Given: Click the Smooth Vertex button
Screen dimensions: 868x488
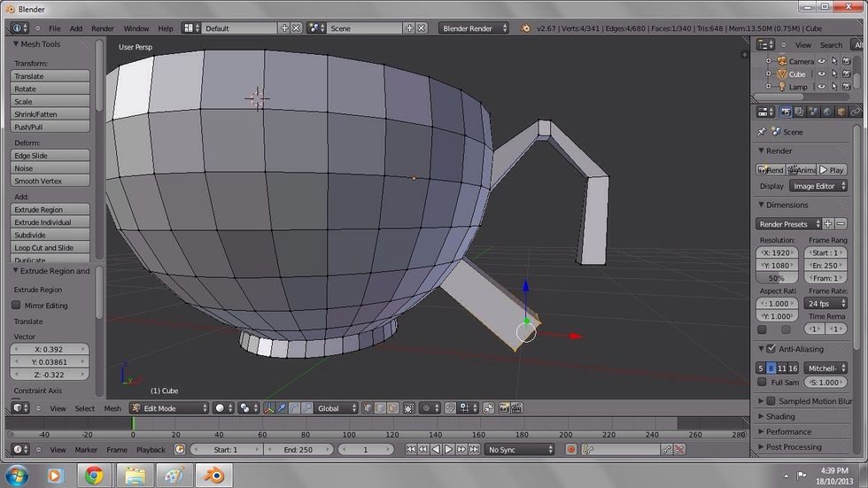Looking at the screenshot, I should tap(50, 181).
